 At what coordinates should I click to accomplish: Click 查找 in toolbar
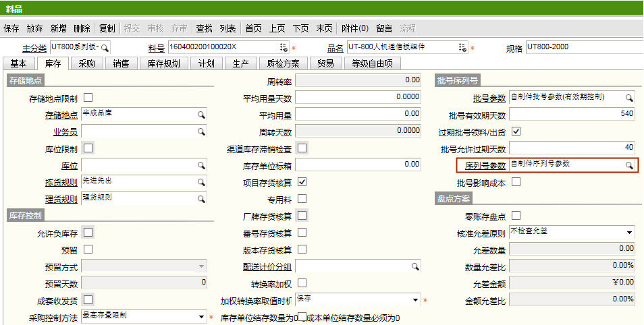point(204,28)
